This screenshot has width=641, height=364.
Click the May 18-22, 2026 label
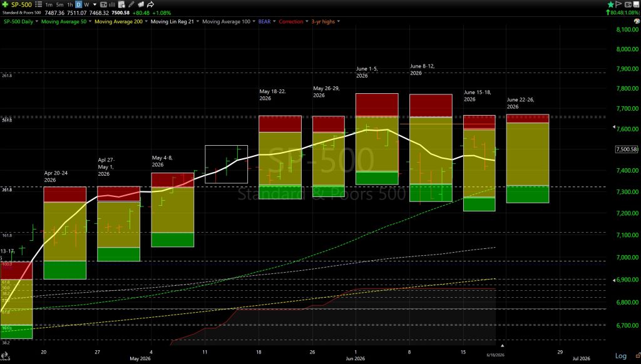pos(272,95)
